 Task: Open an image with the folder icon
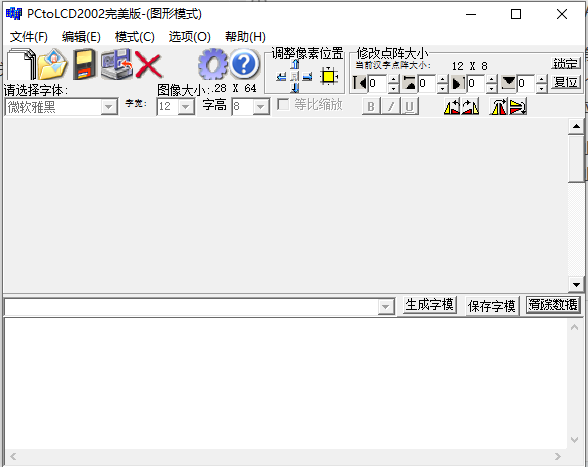(52, 64)
